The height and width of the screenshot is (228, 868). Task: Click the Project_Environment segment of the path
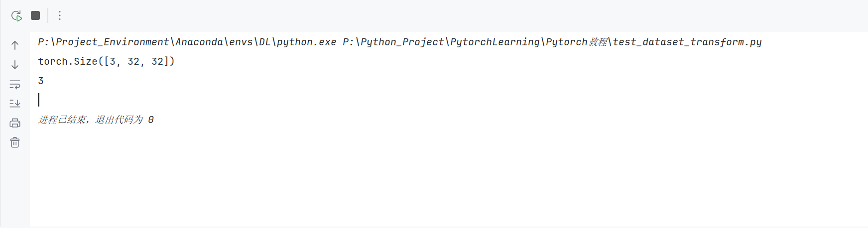pyautogui.click(x=113, y=42)
